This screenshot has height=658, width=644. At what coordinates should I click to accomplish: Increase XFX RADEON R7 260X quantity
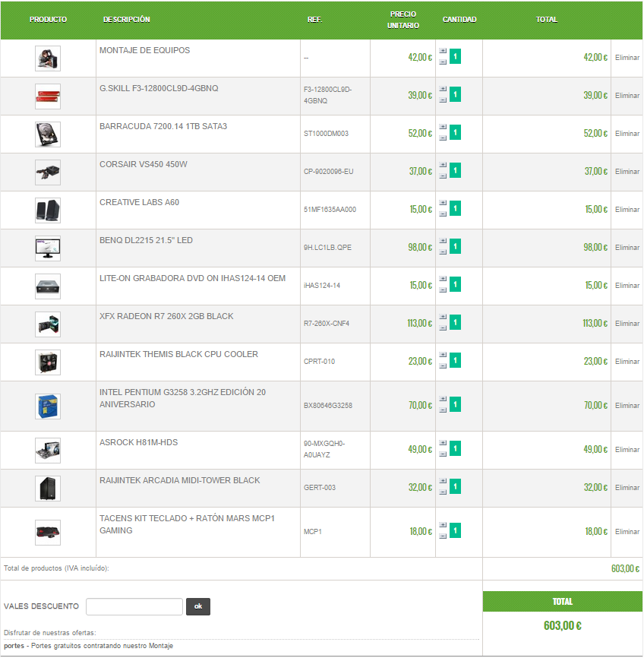pos(443,317)
